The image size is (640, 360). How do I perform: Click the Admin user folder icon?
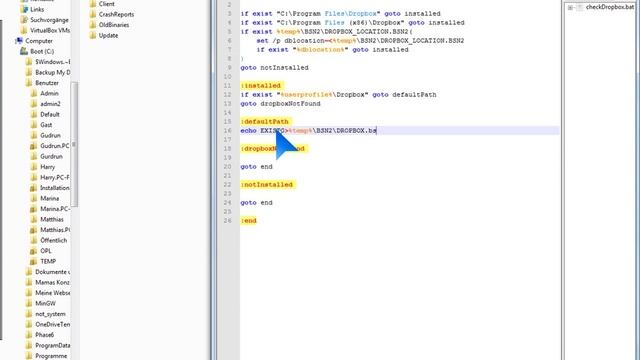click(33, 93)
